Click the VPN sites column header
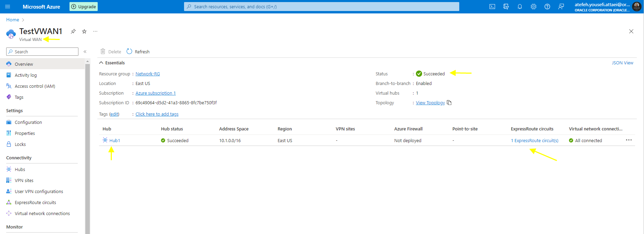Screen dimensions: 644x234 point(345,129)
